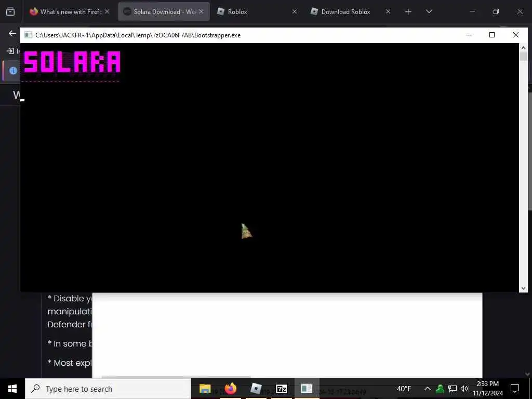The width and height of the screenshot is (532, 399).
Task: Click the green user tray icon
Action: tap(440, 389)
